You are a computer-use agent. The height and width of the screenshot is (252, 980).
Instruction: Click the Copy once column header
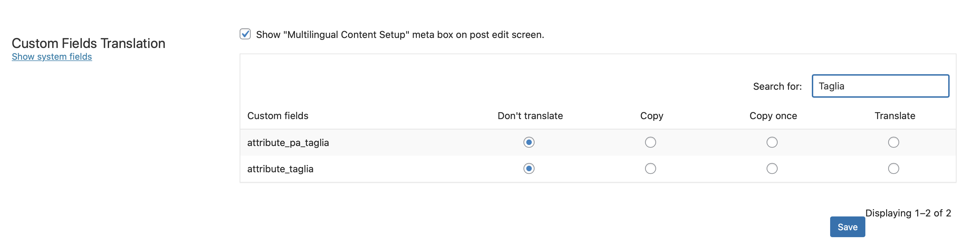773,116
